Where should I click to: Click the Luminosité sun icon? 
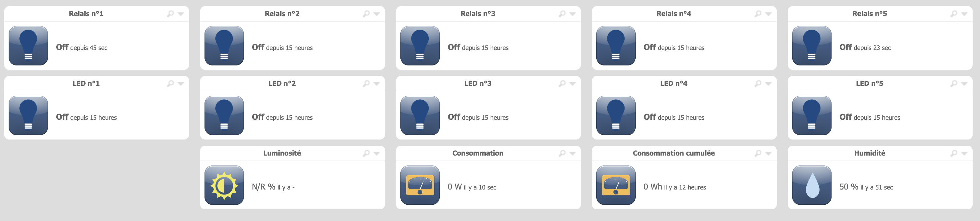coord(224,185)
